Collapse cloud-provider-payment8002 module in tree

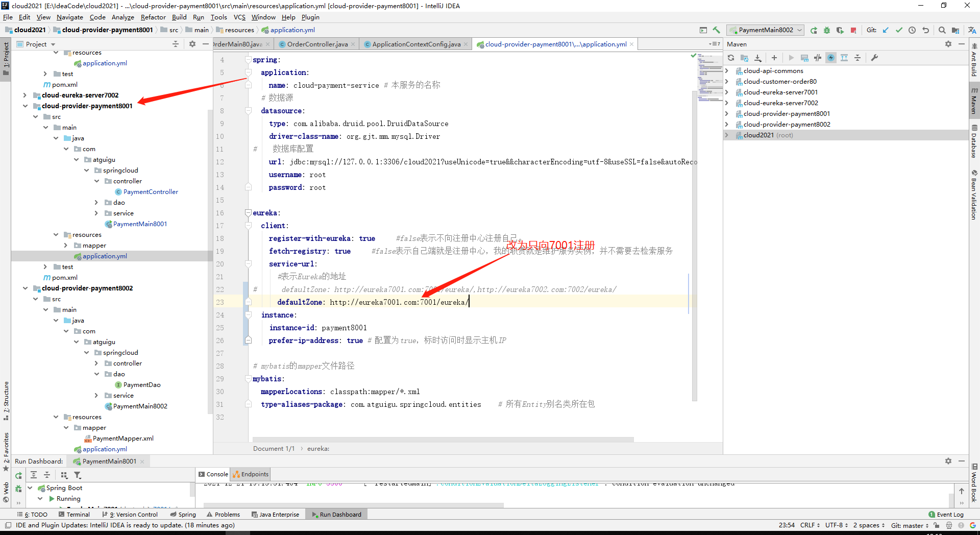coord(25,288)
